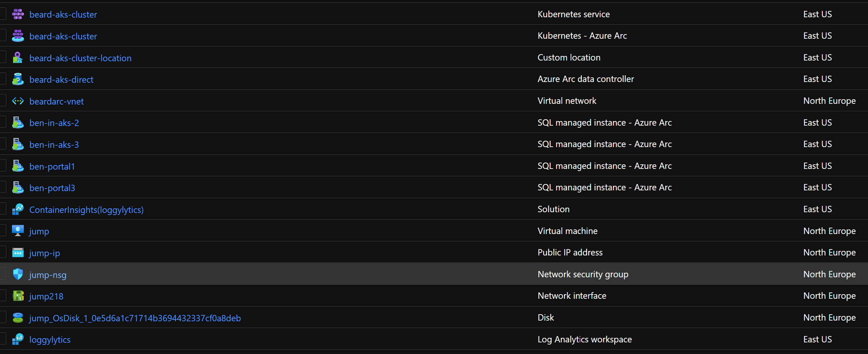
Task: Click the 'Log Analytics workspace' type text
Action: point(585,340)
